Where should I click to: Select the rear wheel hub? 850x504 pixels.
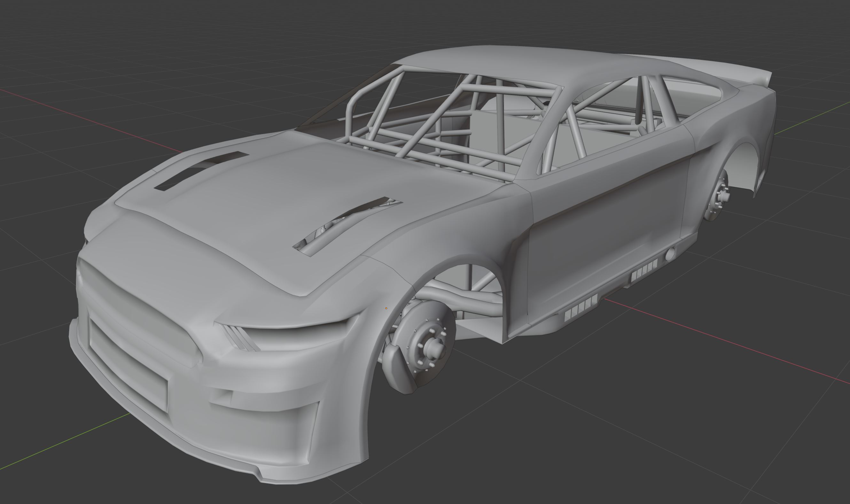pyautogui.click(x=717, y=196)
